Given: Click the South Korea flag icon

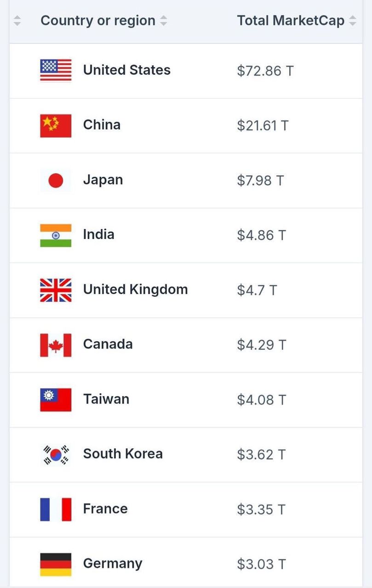Looking at the screenshot, I should (56, 454).
